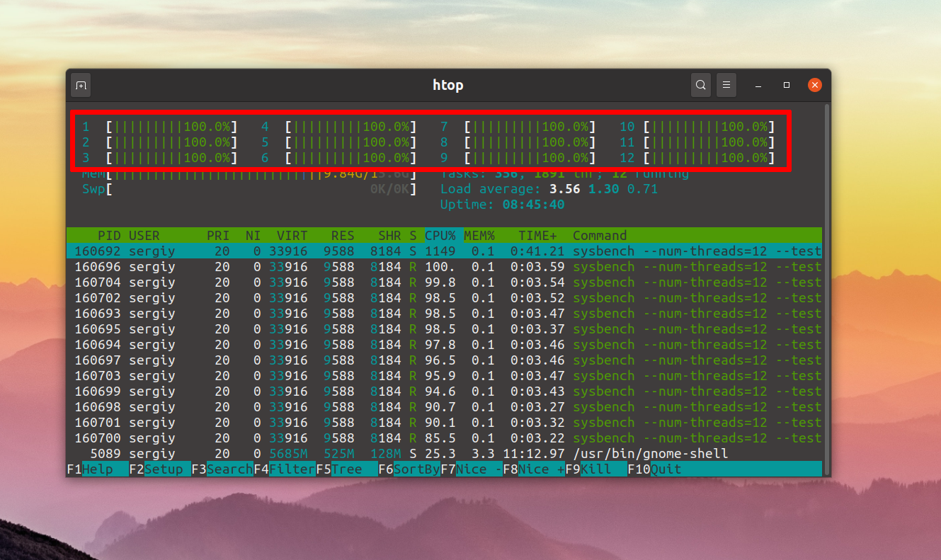Open F6 SortBy options
This screenshot has width=941, height=560.
(409, 469)
